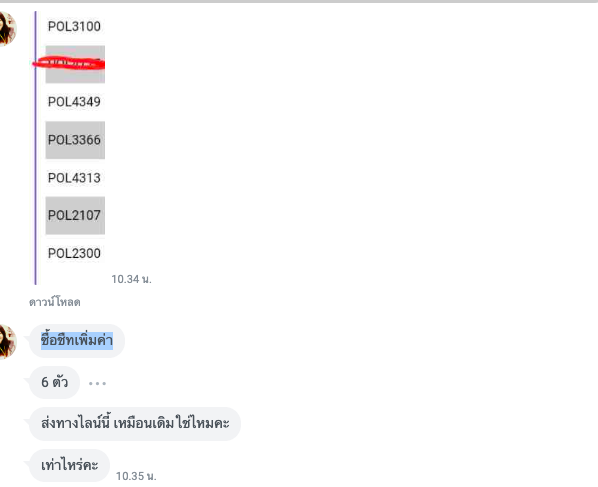Select the gray POL2107 row
The image size is (598, 487).
[x=75, y=215]
